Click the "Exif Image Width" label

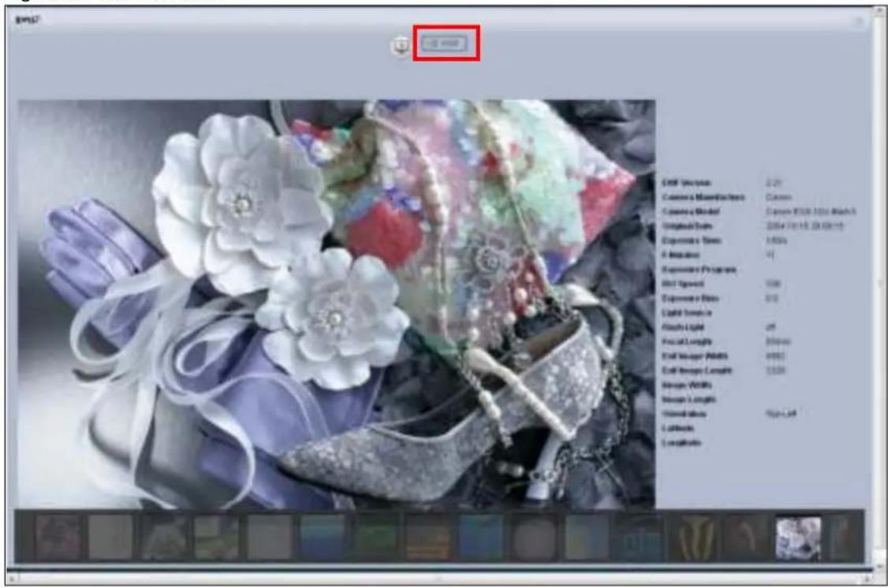[695, 356]
